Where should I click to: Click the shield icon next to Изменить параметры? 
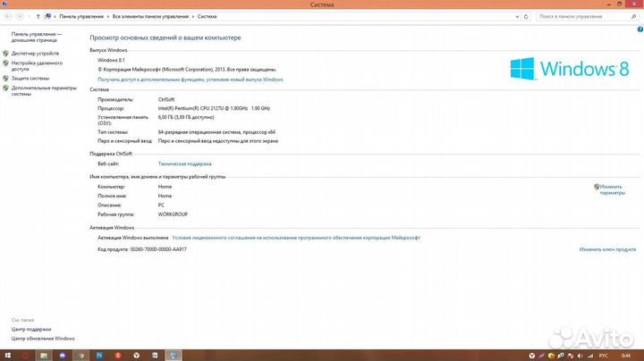[597, 187]
